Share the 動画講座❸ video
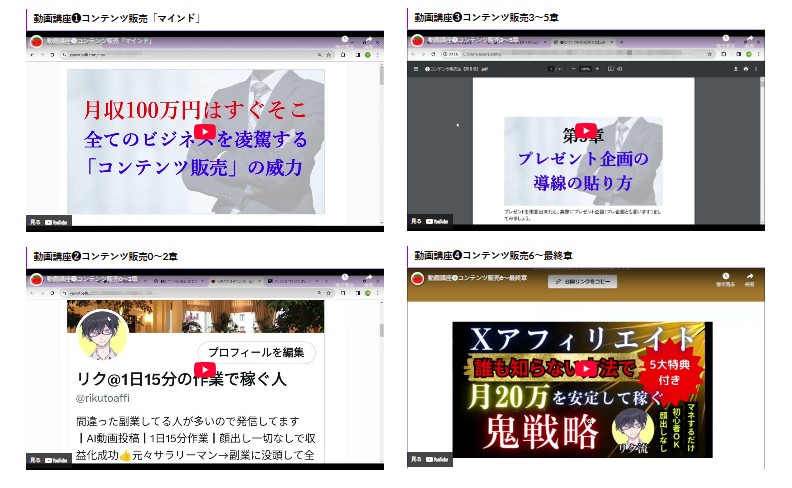792x488 pixels. point(750,41)
